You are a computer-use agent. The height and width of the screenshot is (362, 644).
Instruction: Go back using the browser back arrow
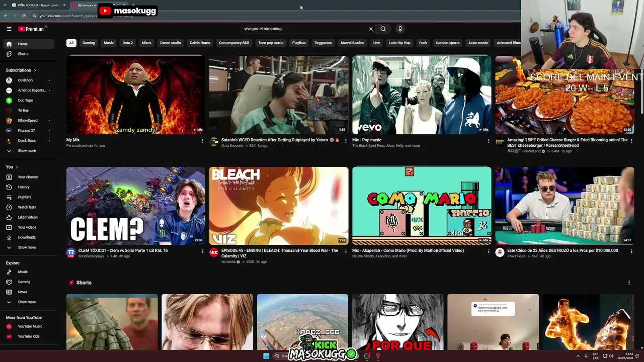[x=6, y=16]
